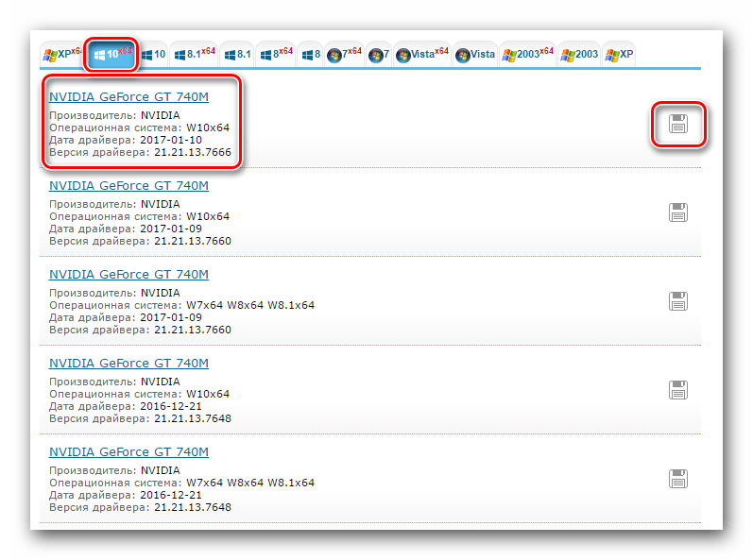Click the driver date 2016-12-21 in W10x64 entry
The height and width of the screenshot is (560, 753).
pyautogui.click(x=171, y=406)
